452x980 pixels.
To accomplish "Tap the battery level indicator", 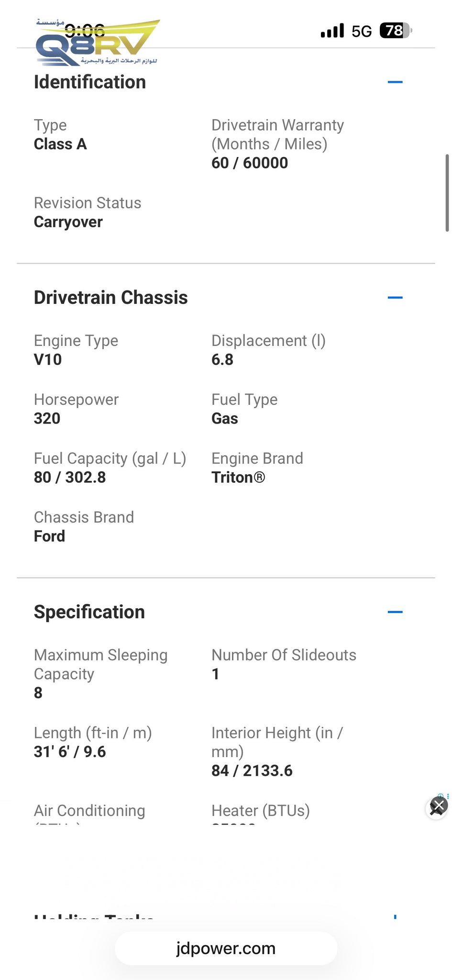I will tap(395, 31).
